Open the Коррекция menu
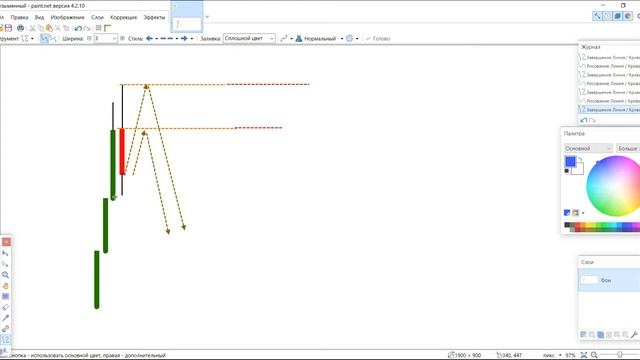This screenshot has height=360, width=640. tap(123, 17)
